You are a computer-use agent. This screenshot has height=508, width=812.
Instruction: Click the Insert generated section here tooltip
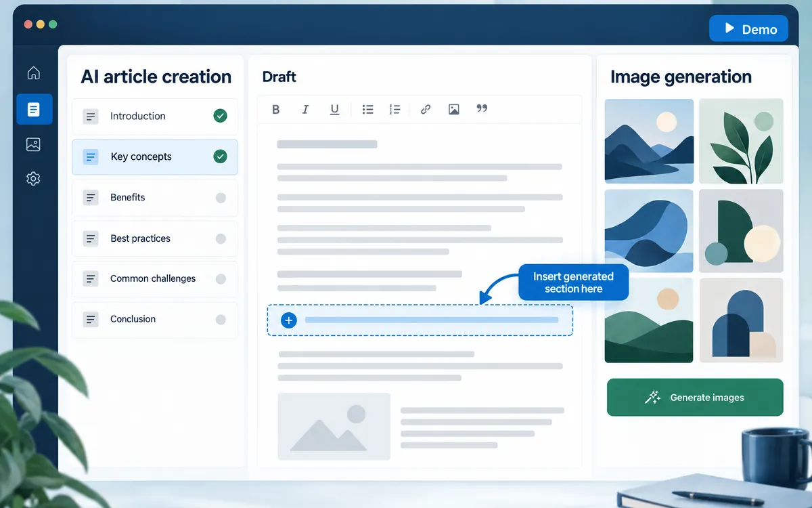pyautogui.click(x=573, y=282)
